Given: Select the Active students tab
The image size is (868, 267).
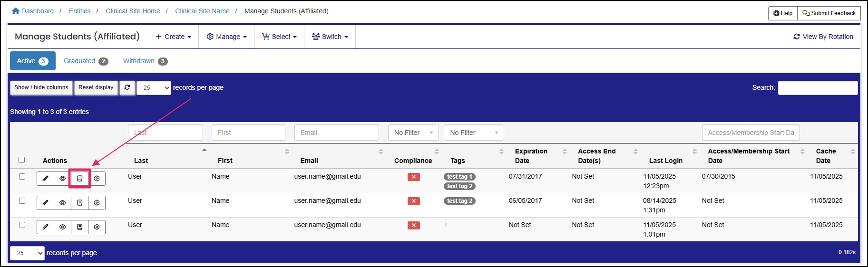Looking at the screenshot, I should (x=33, y=61).
